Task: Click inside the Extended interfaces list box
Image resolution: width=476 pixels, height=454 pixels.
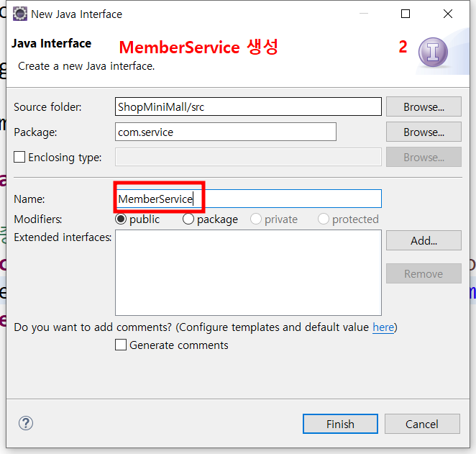Action: click(248, 273)
